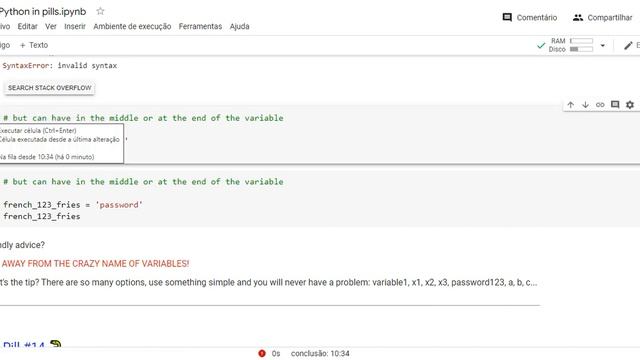The image size is (640, 360).
Task: Click the green connected checkmark icon
Action: (541, 45)
